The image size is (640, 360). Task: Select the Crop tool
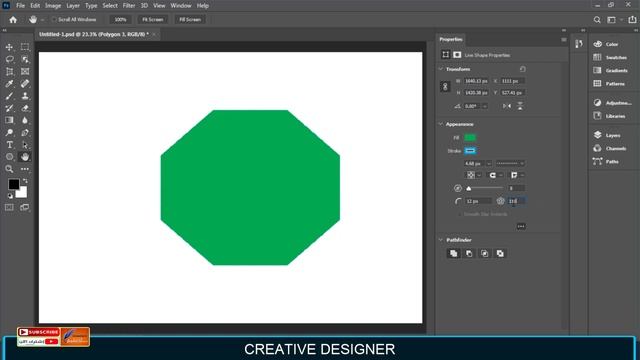tap(9, 72)
